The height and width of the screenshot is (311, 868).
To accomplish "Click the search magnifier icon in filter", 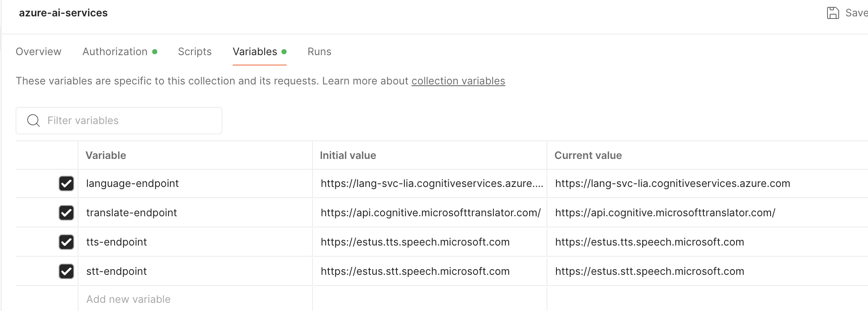I will [33, 121].
